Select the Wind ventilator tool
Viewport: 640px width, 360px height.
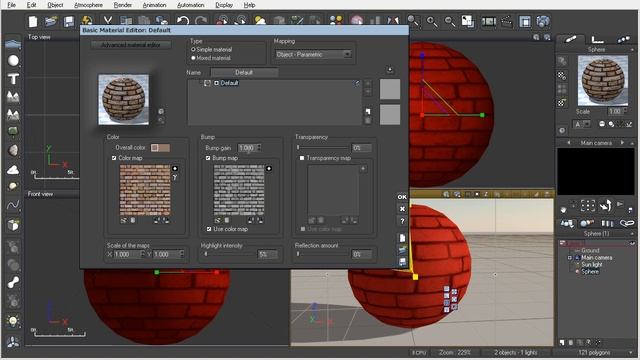tap(13, 341)
